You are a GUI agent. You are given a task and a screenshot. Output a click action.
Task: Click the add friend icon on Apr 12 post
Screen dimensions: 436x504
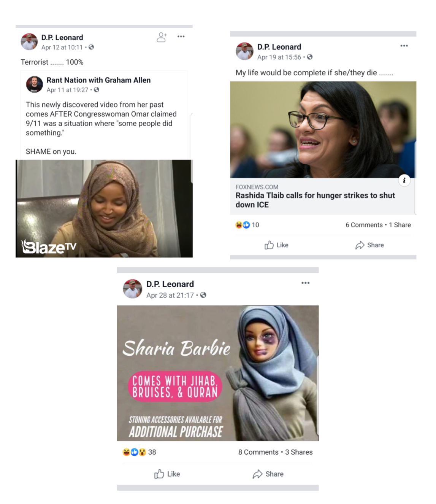click(162, 37)
